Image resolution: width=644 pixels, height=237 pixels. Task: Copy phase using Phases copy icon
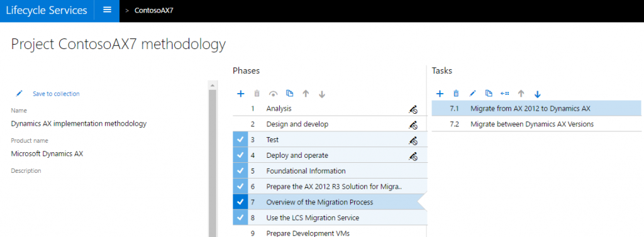[289, 94]
